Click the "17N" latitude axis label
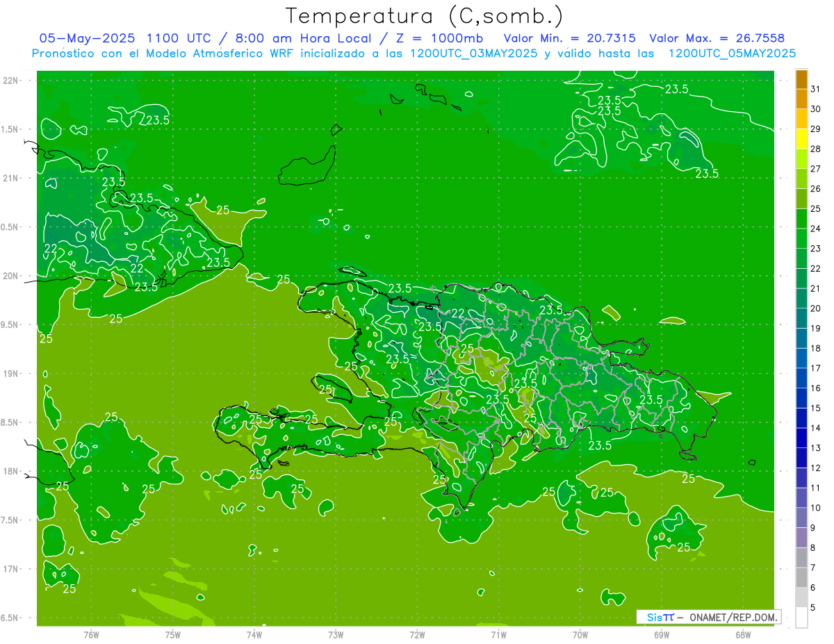 (10, 569)
